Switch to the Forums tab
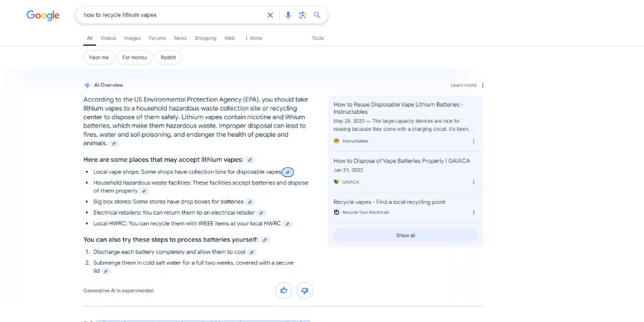The height and width of the screenshot is (322, 644). 157,38
